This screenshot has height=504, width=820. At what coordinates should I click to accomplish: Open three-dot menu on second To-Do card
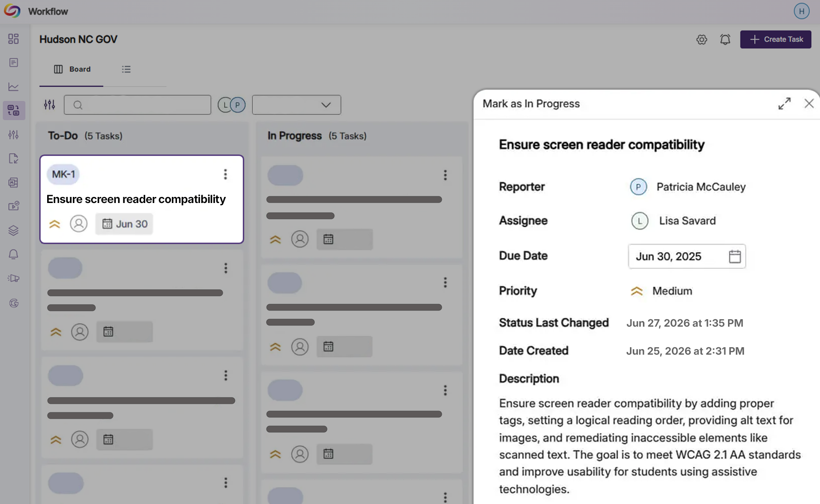tap(226, 268)
